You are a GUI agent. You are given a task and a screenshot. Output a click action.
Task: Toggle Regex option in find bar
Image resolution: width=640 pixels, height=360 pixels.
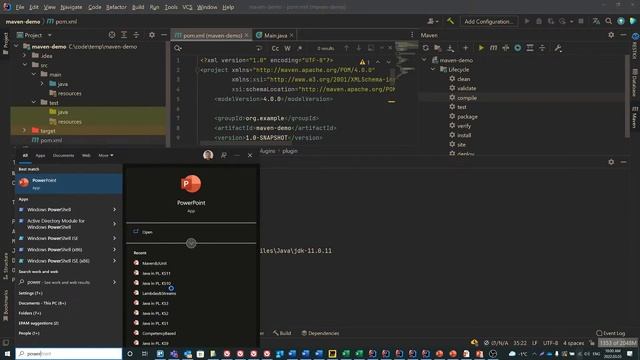point(300,48)
